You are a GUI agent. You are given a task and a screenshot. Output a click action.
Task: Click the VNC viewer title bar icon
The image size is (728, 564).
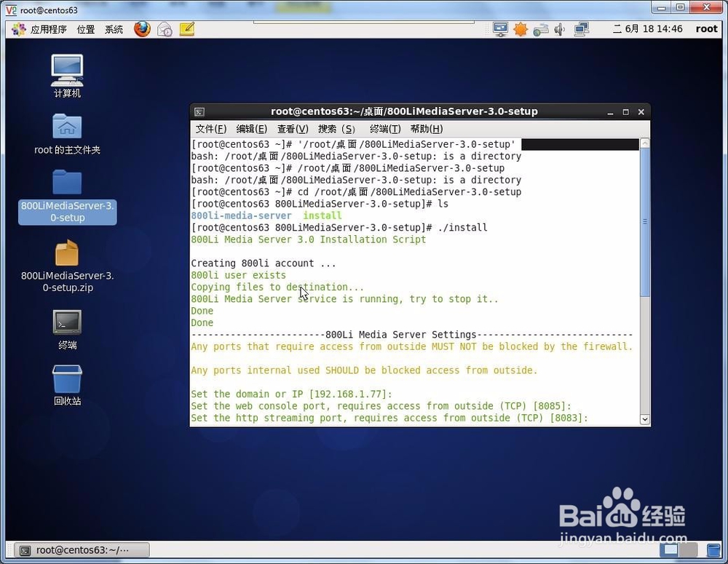pos(11,9)
